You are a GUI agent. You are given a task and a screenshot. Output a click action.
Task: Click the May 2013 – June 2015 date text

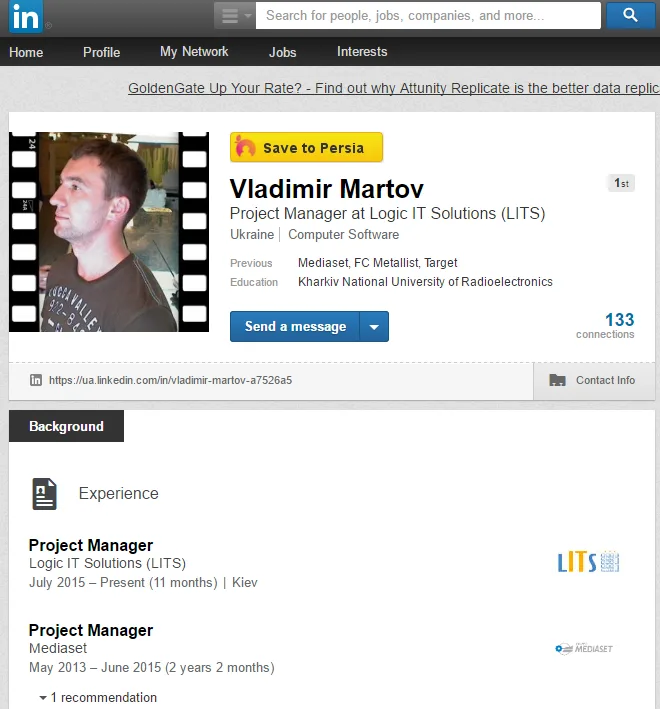(152, 668)
